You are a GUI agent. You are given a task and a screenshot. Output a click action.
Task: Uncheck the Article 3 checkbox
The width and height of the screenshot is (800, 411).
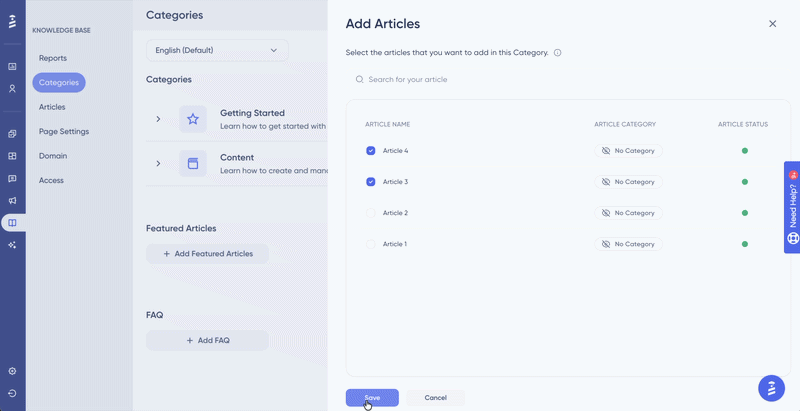(371, 182)
